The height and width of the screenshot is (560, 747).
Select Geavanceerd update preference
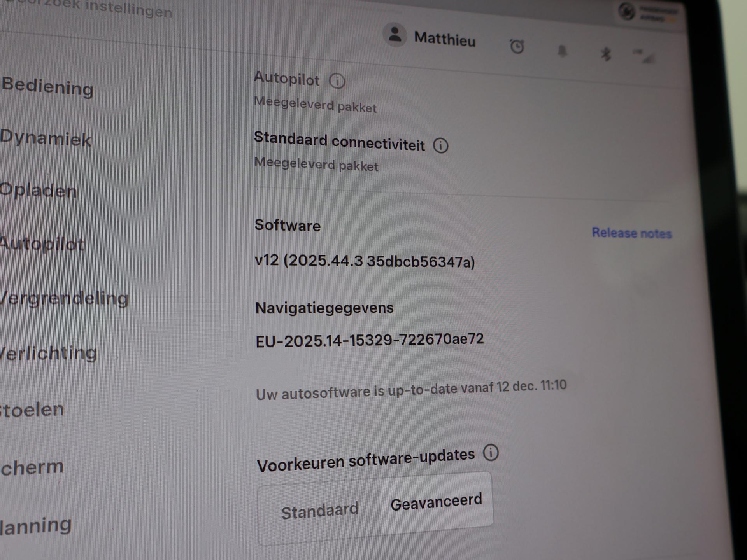(x=436, y=502)
